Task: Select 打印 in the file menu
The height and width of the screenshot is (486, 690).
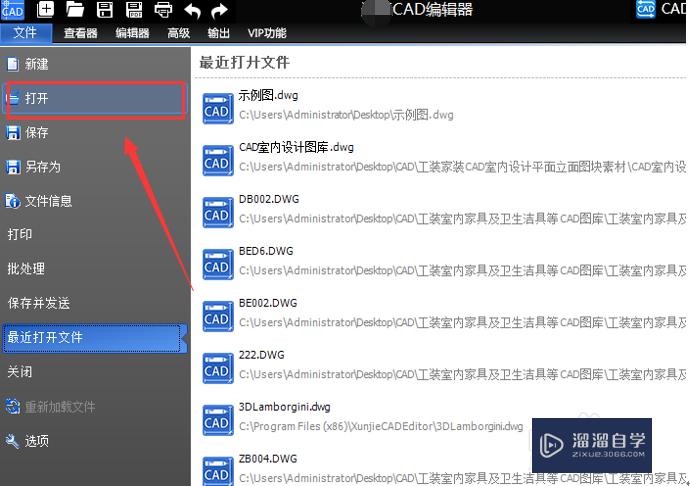Action: (95, 234)
